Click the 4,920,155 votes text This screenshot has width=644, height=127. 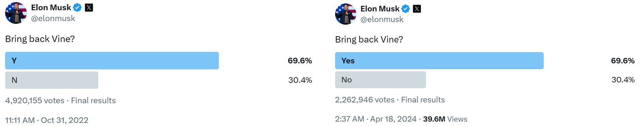pyautogui.click(x=35, y=100)
